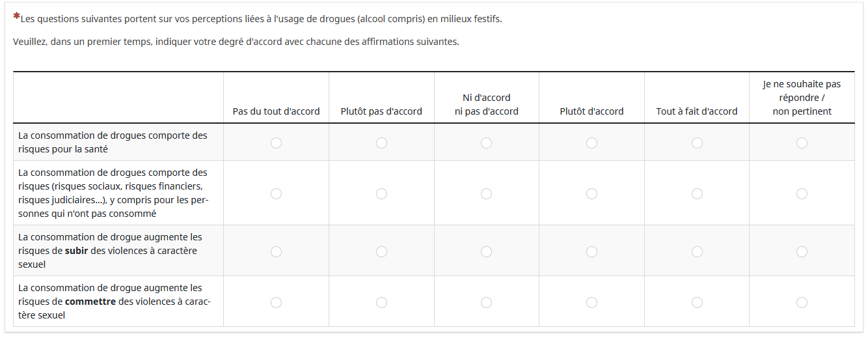This screenshot has width=868, height=338.
Task: Select 'Pas du tout d'accord' for risques sociaux row
Action: tap(276, 193)
